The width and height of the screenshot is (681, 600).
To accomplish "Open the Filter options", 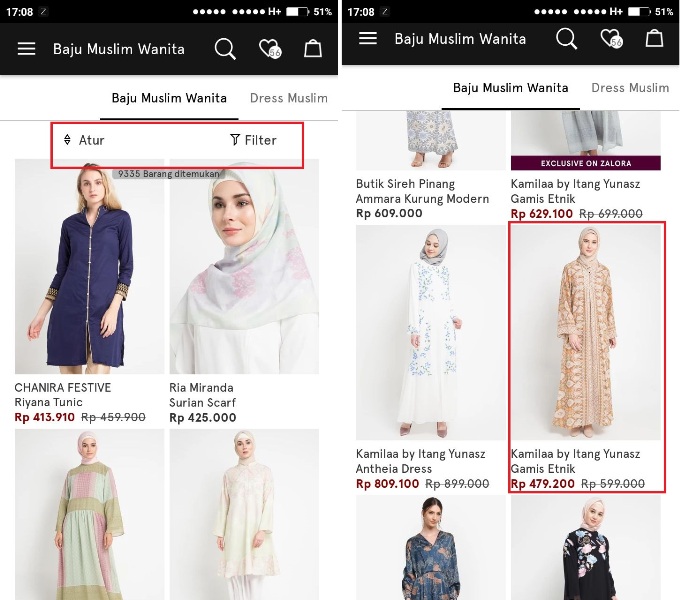I will tap(253, 140).
